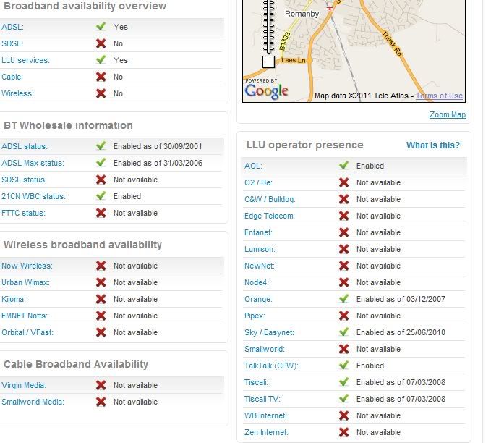
Task: Open the 'What is this?' help link
Action: 432,145
